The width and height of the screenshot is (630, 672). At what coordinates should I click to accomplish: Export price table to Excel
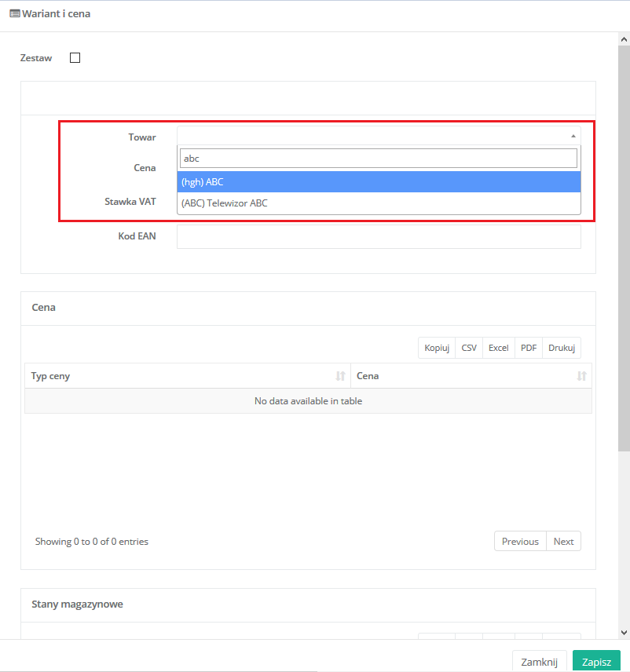pyautogui.click(x=499, y=348)
